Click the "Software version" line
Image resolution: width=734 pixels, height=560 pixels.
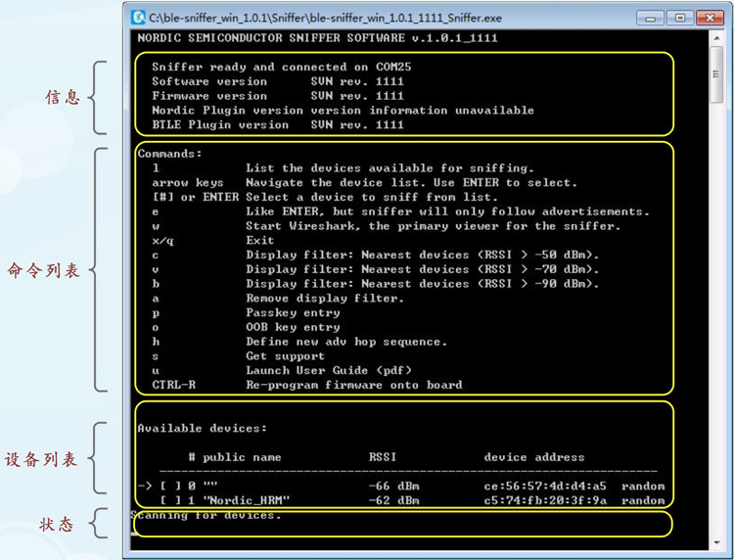pyautogui.click(x=278, y=81)
